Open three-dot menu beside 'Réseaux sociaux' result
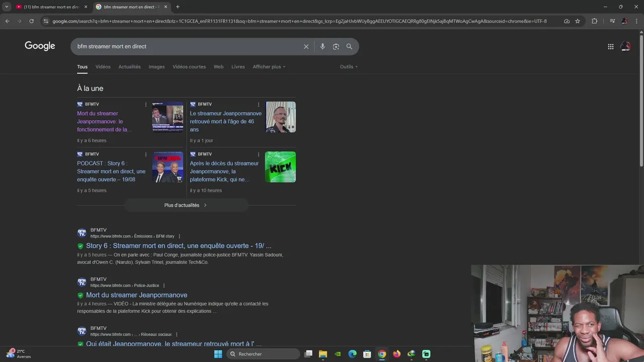Screen dimensions: 644x362 [x=177, y=334]
